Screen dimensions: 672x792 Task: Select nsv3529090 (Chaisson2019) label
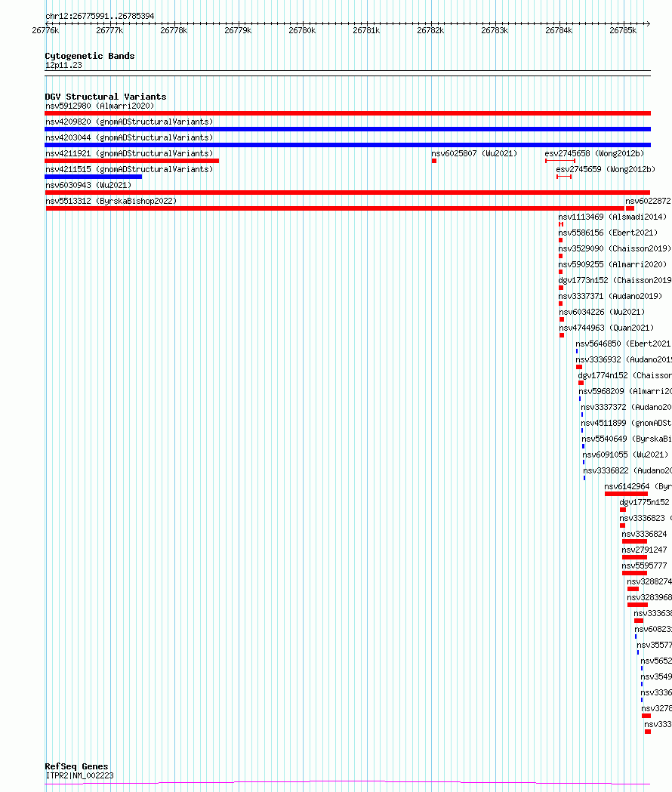pyautogui.click(x=615, y=249)
